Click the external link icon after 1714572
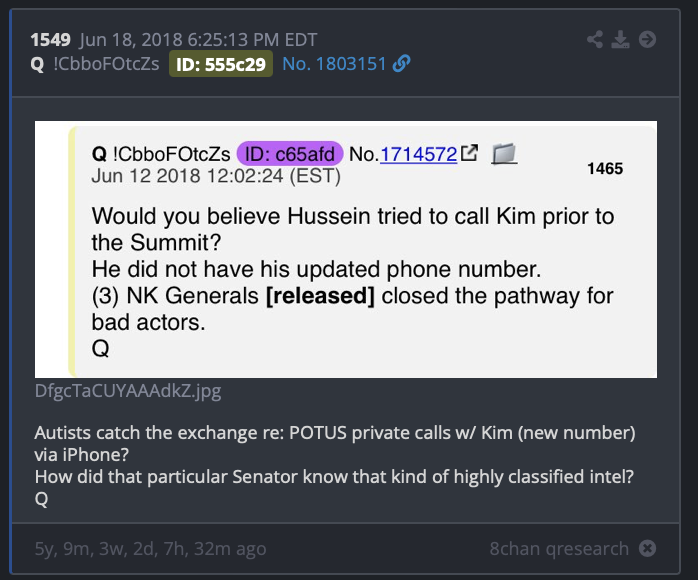 coord(470,153)
